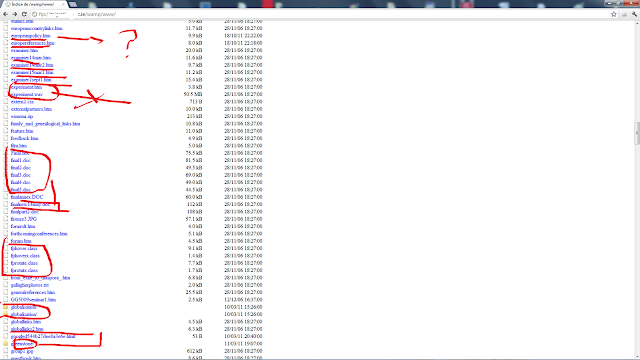The width and height of the screenshot is (640, 360).
Task: Open family_and_genealogical_links.htm
Action: click(x=45, y=124)
